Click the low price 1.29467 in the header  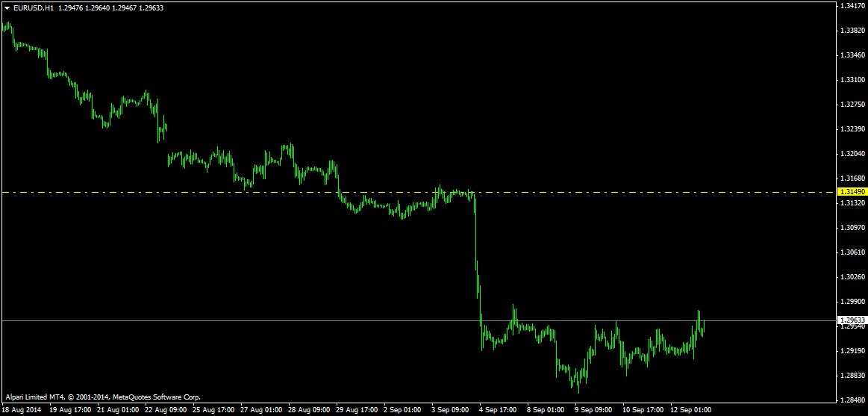coord(125,8)
